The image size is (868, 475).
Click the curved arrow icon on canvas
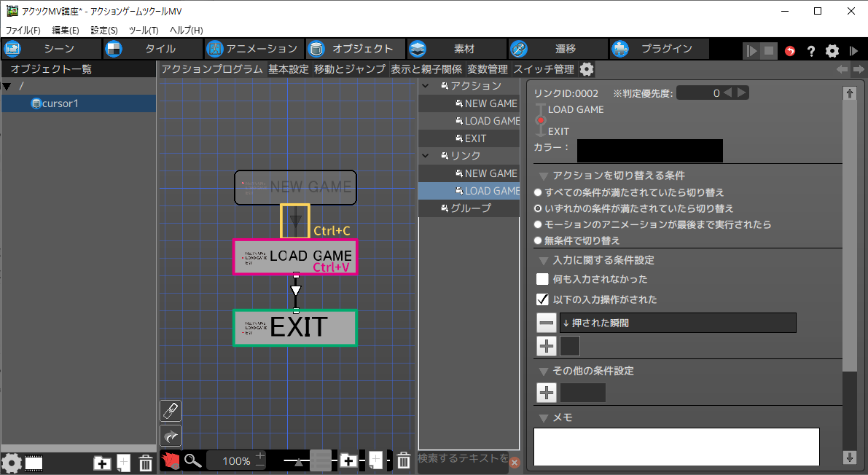point(171,436)
